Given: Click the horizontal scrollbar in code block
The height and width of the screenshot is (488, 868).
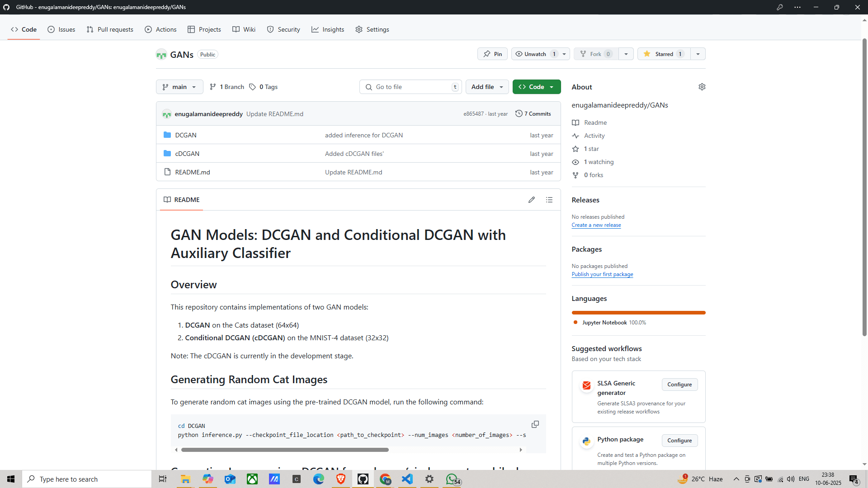Looking at the screenshot, I should tap(285, 450).
